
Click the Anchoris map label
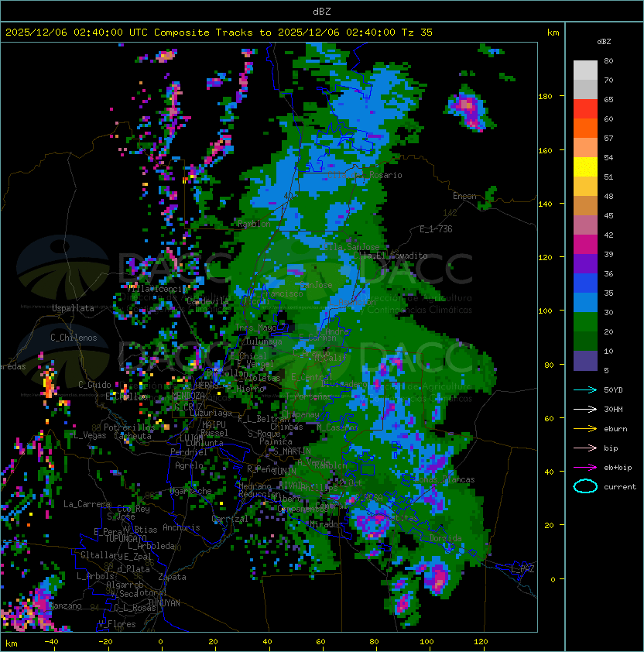(x=181, y=527)
